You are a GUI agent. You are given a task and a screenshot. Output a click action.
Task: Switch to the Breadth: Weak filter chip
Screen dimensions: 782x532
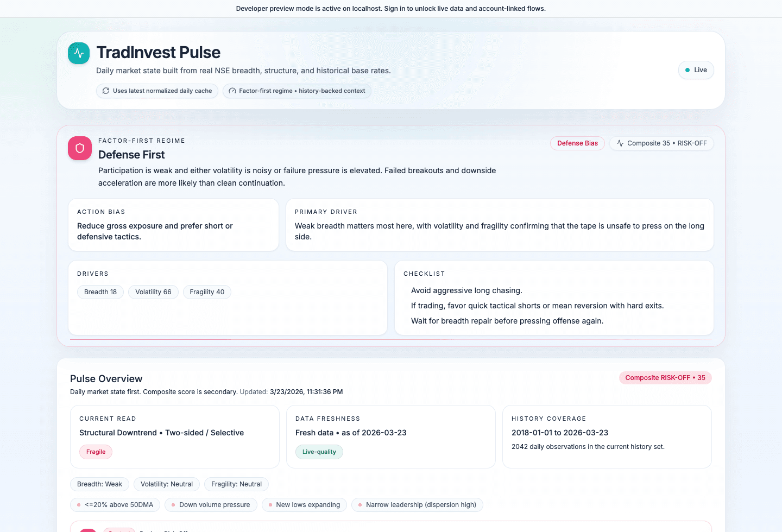coord(99,484)
